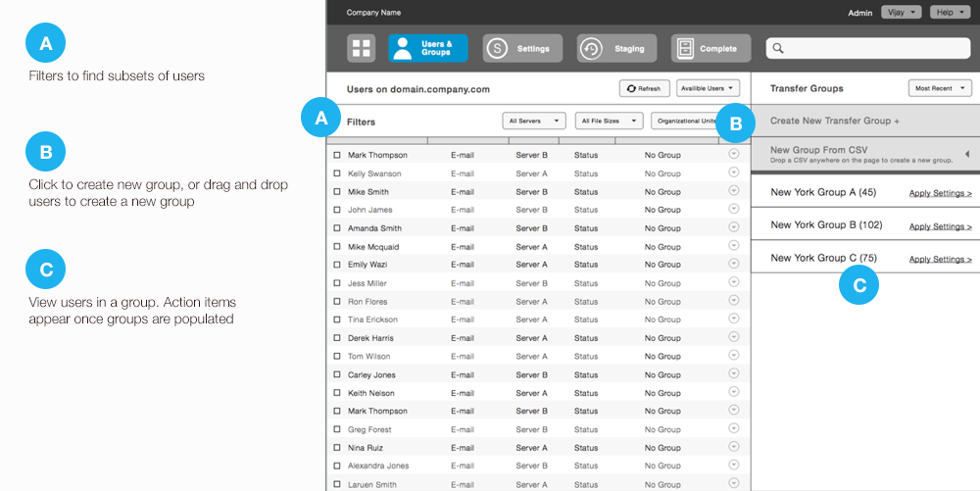The width and height of the screenshot is (980, 491).
Task: Expand the Available Users dropdown
Action: click(x=709, y=89)
